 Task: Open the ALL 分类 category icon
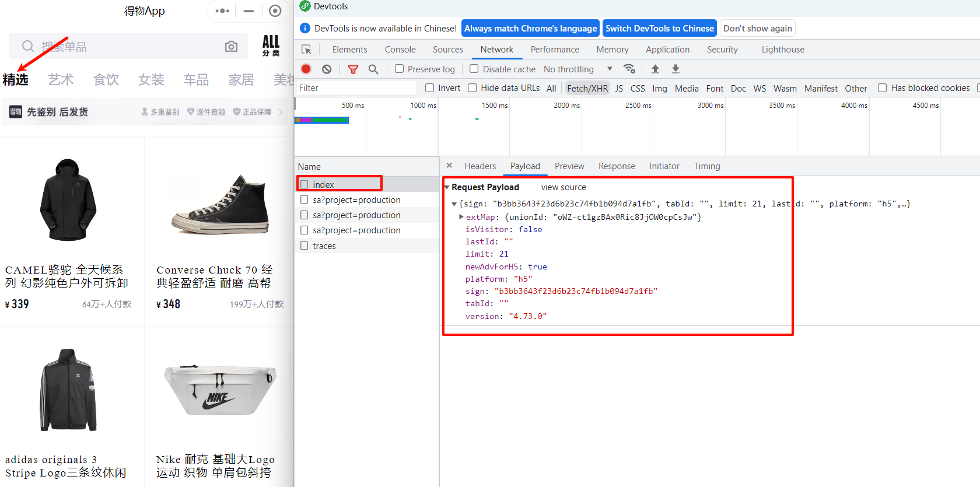(271, 45)
